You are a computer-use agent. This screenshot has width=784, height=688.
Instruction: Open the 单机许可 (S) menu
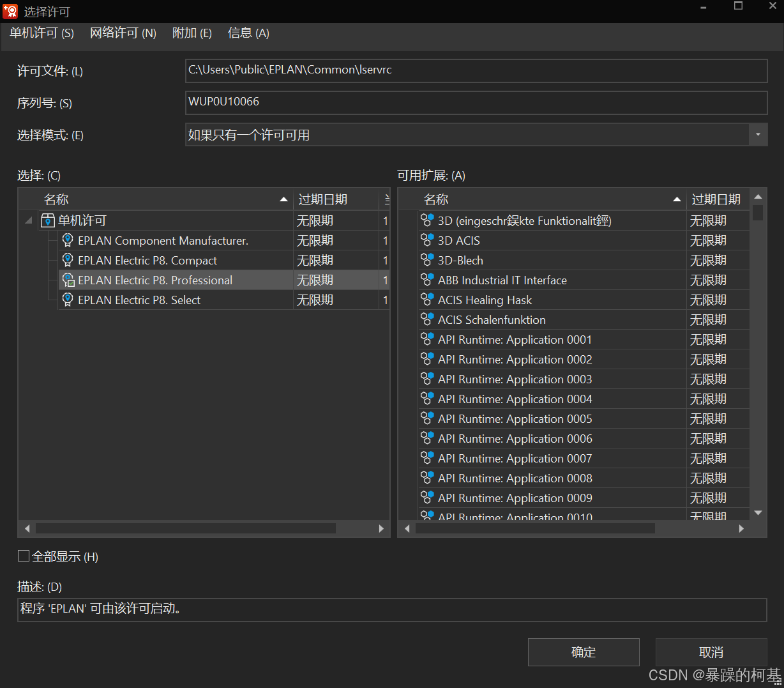[x=42, y=33]
